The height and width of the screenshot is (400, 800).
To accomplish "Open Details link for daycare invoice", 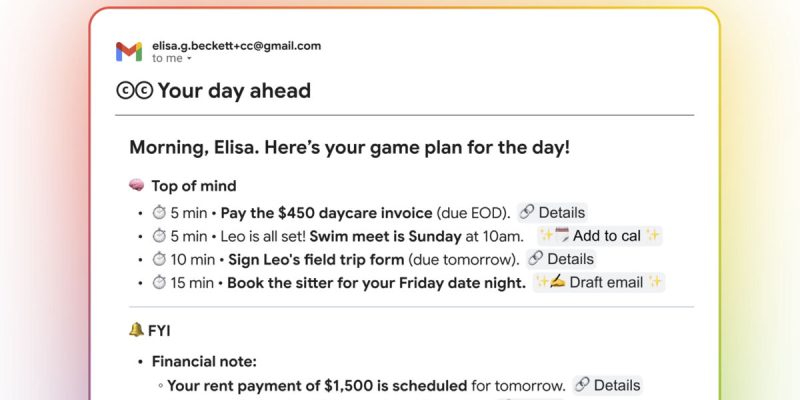I will coord(552,212).
